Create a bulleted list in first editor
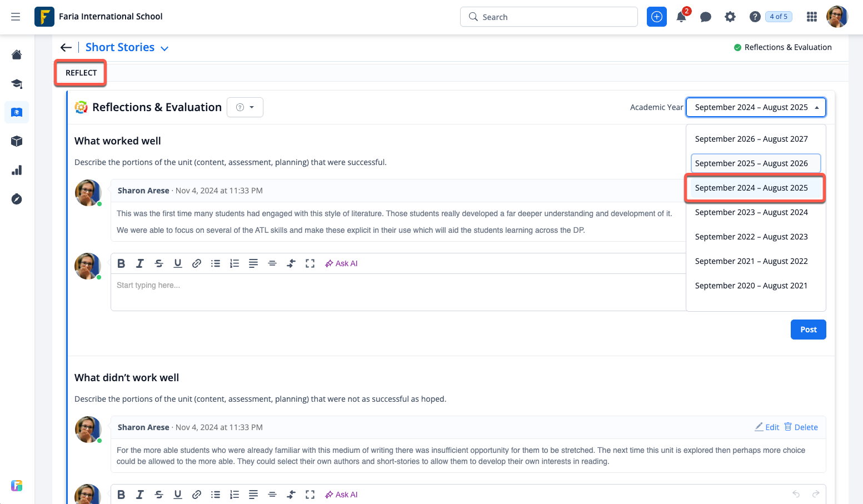 click(x=216, y=263)
